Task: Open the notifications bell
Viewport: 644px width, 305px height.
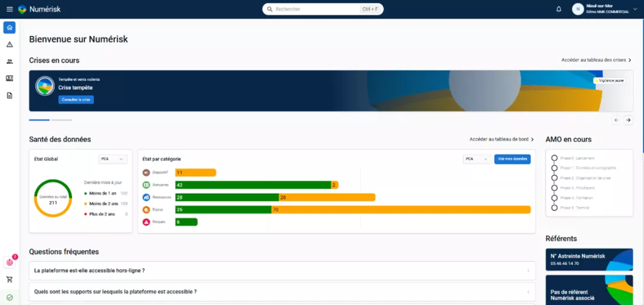Action: coord(558,9)
